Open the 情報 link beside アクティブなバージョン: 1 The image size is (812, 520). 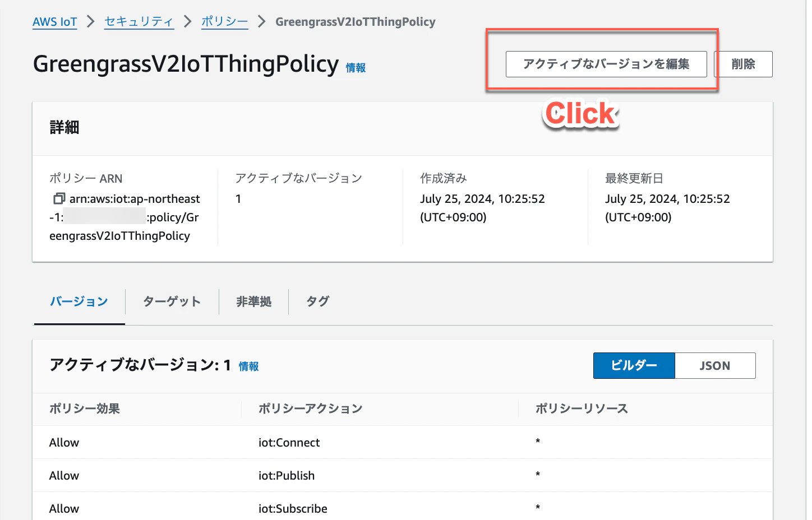(248, 366)
